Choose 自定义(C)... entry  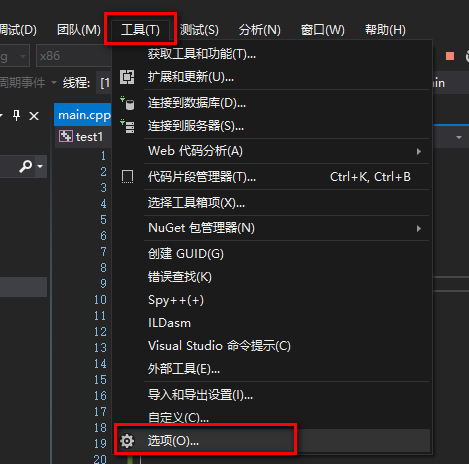tap(272, 418)
